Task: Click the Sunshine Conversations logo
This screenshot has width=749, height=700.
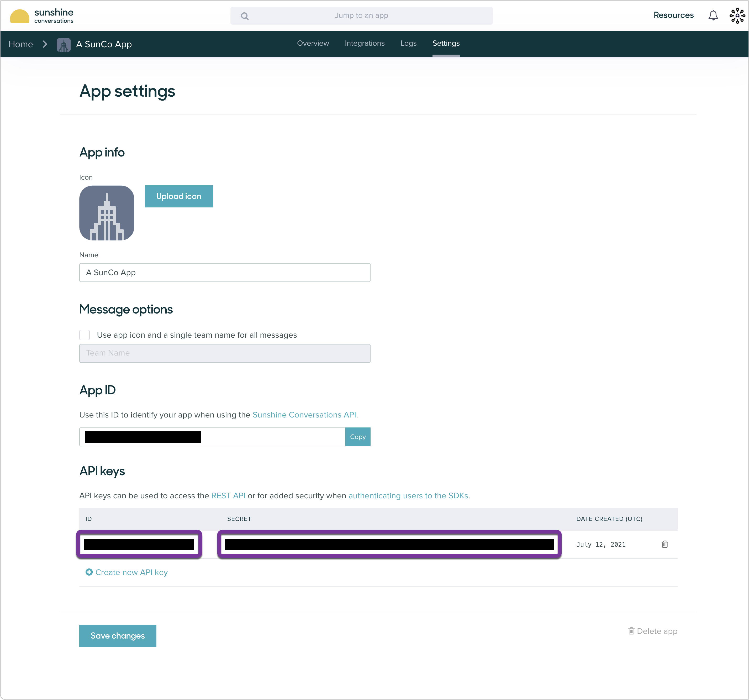Action: click(x=41, y=15)
